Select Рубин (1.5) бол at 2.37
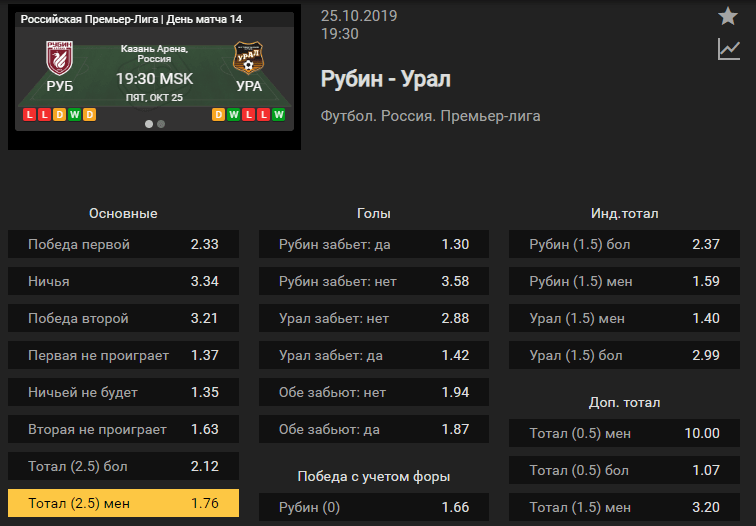756x526 pixels. (x=624, y=244)
